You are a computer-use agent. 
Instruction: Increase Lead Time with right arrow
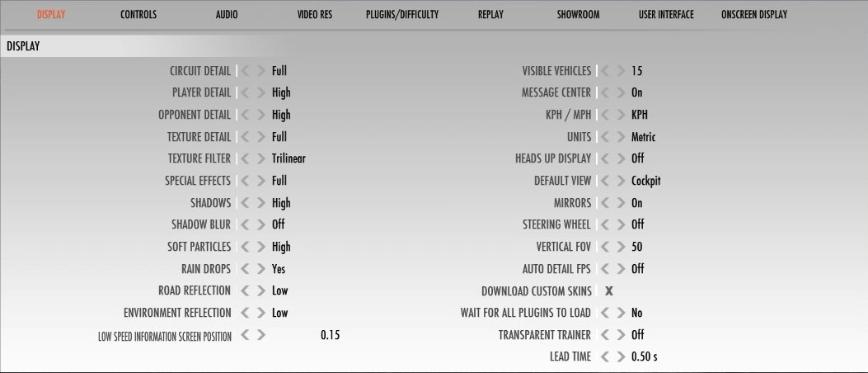click(x=621, y=356)
